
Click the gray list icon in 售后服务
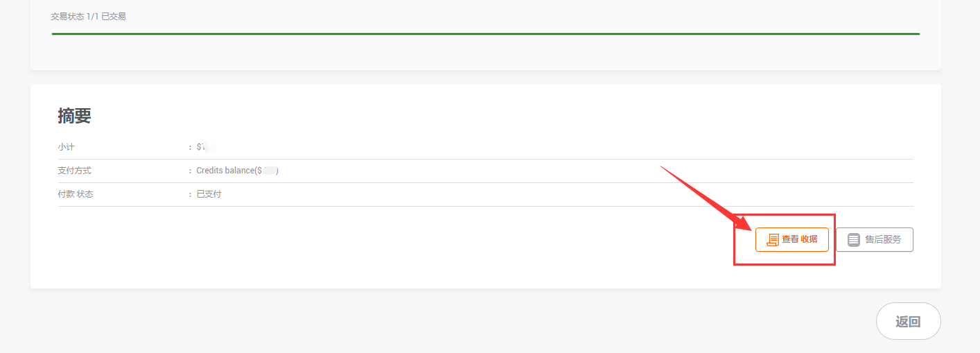[x=854, y=240]
